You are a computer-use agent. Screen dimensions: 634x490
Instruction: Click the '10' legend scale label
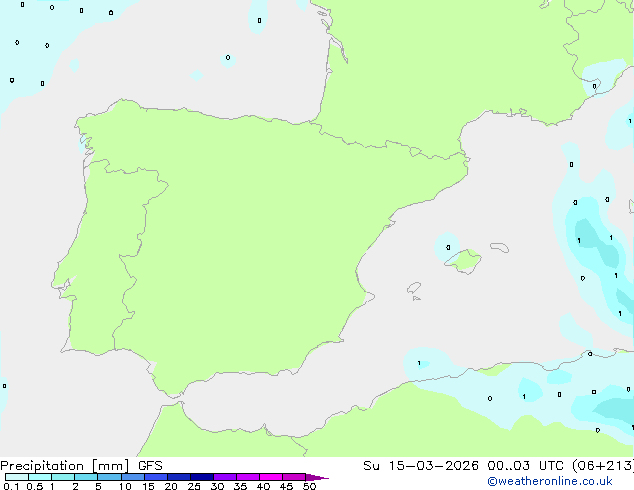tap(125, 486)
